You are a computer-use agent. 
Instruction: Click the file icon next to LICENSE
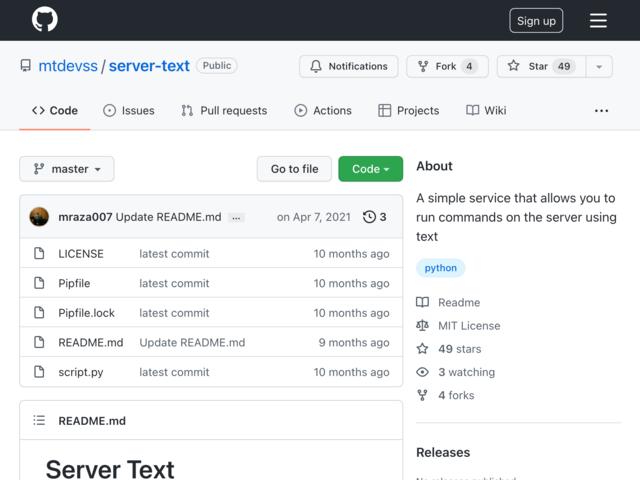[39, 253]
